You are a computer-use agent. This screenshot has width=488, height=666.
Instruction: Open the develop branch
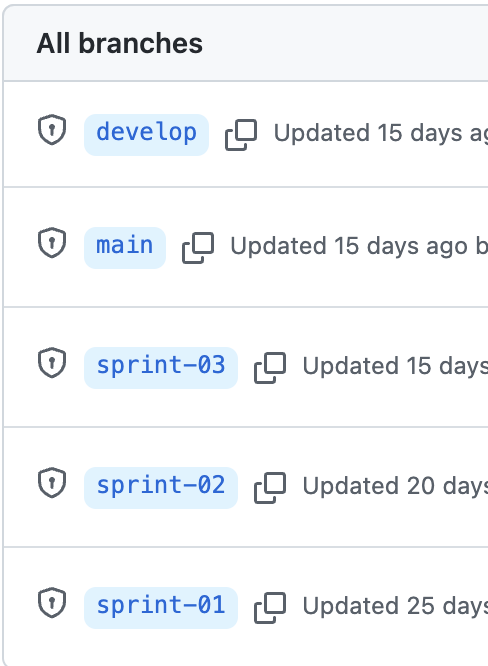147,135
